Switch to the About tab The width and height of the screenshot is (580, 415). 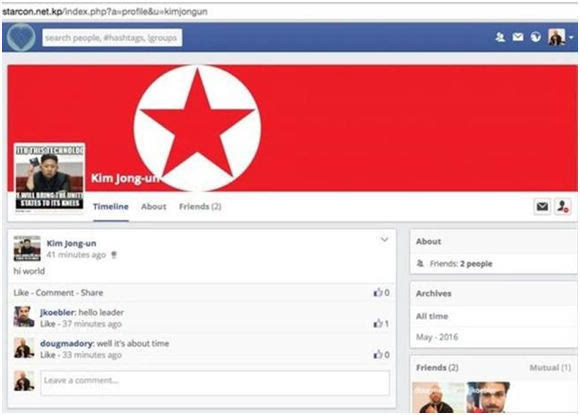pos(154,206)
